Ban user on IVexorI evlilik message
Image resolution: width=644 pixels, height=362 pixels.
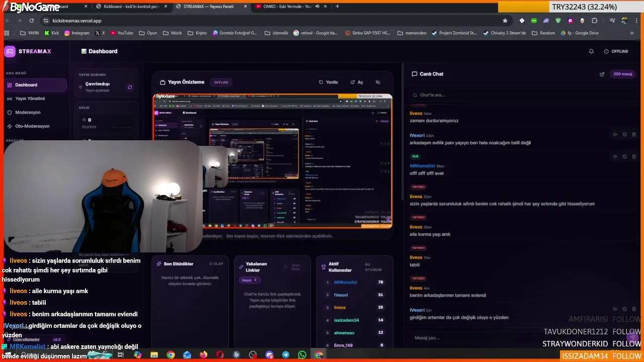pyautogui.click(x=624, y=135)
